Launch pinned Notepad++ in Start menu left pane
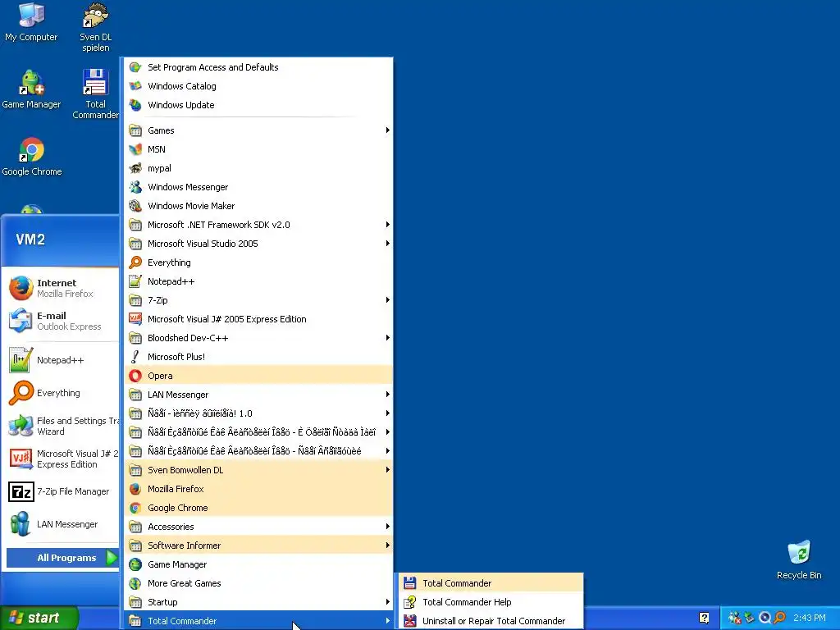 60,360
